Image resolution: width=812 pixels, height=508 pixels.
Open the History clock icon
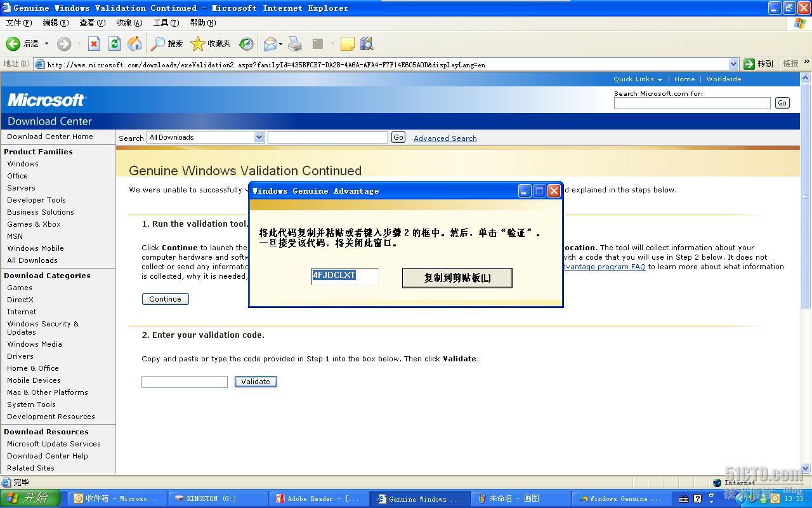click(246, 44)
